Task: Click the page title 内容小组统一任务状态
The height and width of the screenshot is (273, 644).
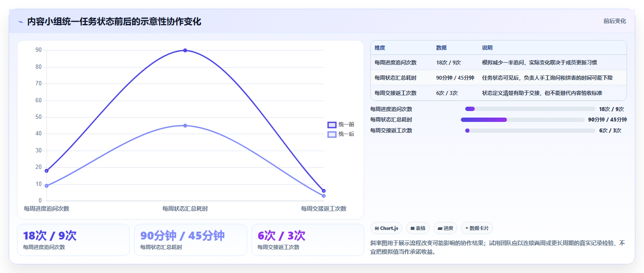Action: [x=114, y=22]
